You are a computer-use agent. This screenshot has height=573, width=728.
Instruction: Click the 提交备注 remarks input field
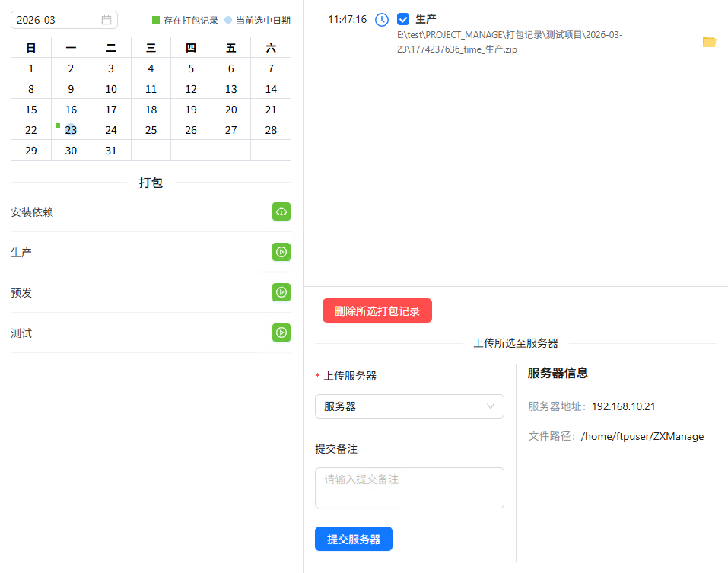coord(409,487)
